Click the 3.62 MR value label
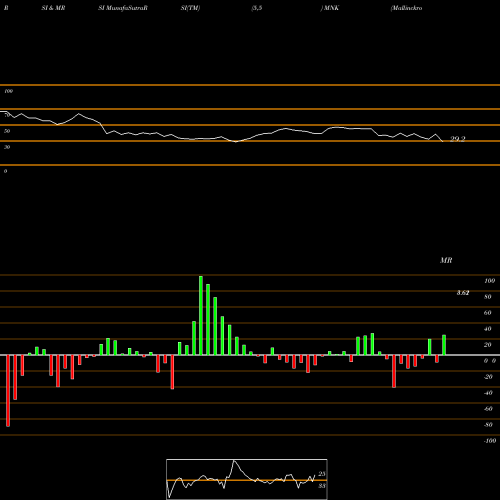Image resolution: width=500 pixels, height=500 pixels. [x=463, y=293]
